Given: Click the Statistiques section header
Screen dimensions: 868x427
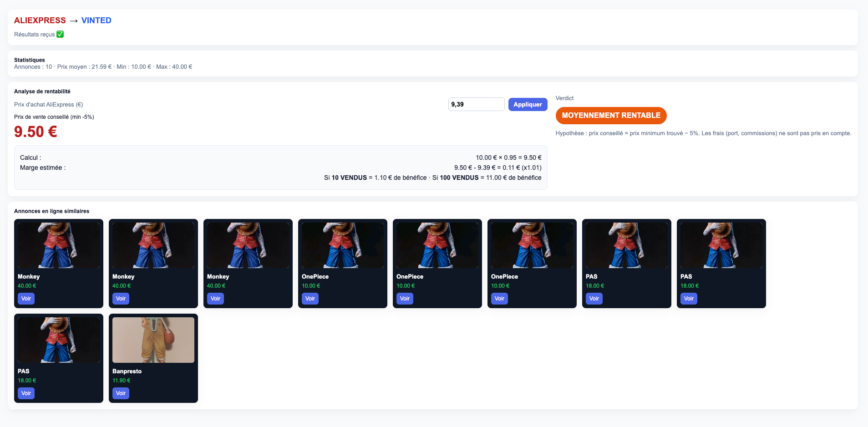Looking at the screenshot, I should coord(29,60).
